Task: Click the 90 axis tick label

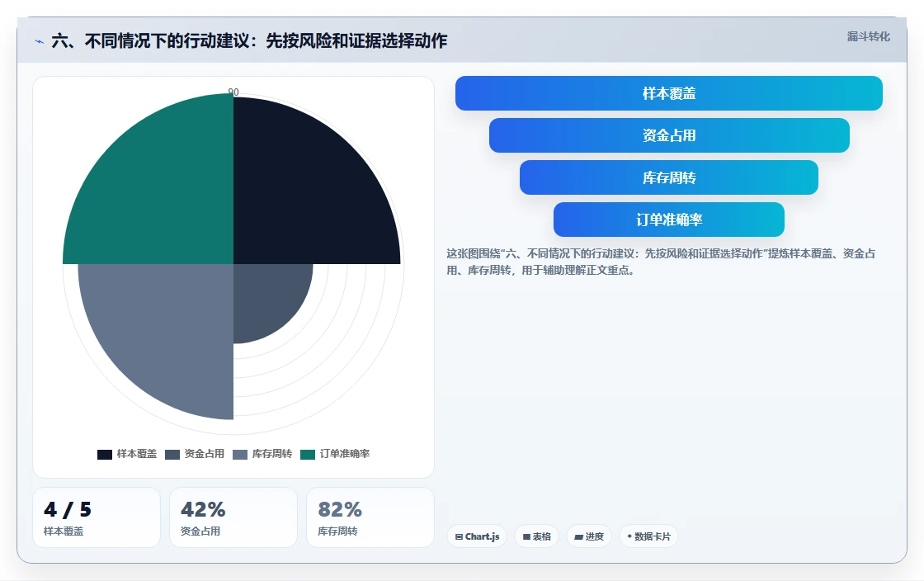Action: point(233,92)
